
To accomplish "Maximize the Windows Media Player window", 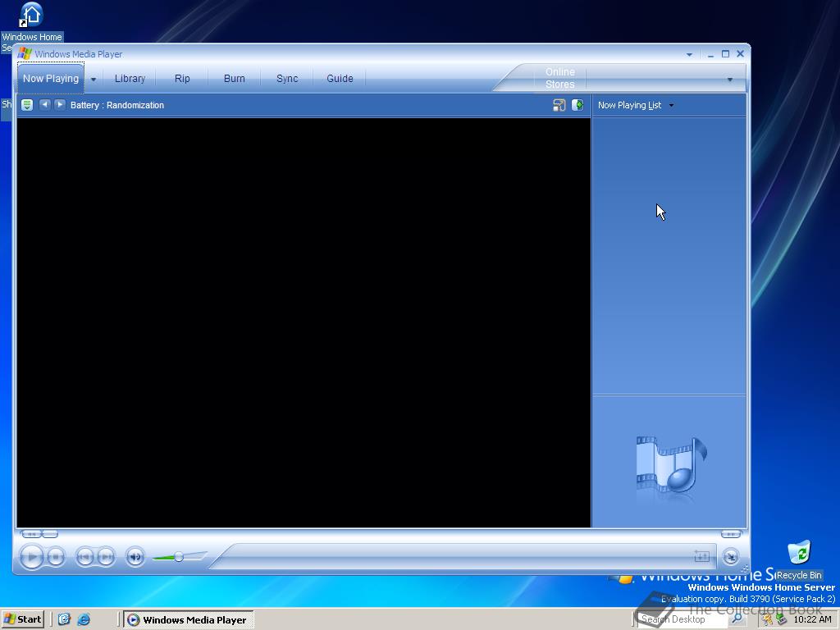I will pyautogui.click(x=725, y=54).
